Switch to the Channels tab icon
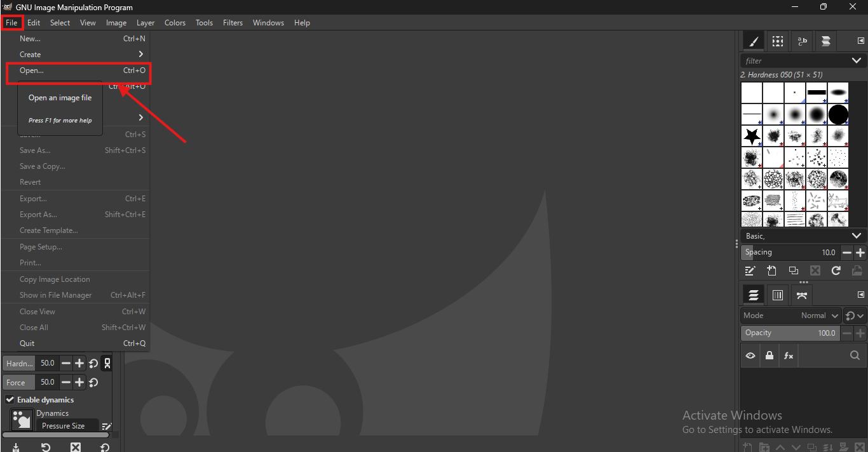 [778, 295]
